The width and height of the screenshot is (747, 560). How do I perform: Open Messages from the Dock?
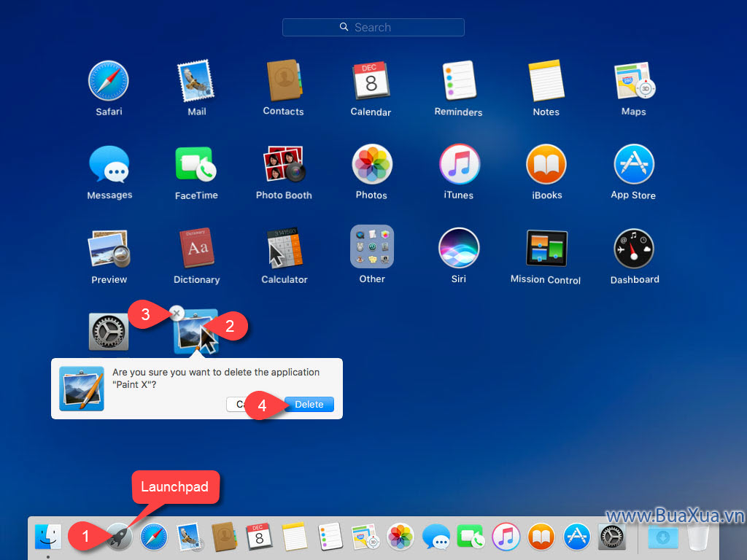[x=436, y=537]
